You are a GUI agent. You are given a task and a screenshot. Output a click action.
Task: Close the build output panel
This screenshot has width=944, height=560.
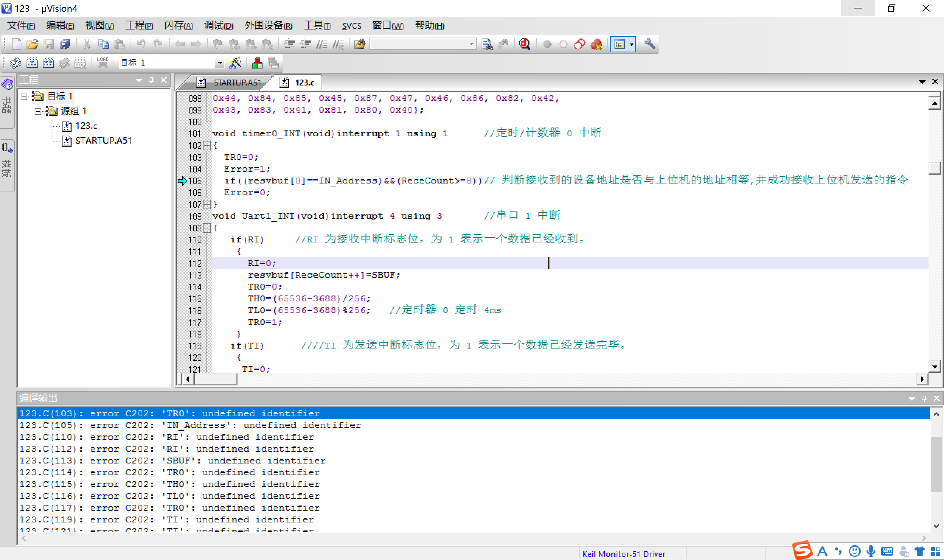click(x=937, y=398)
